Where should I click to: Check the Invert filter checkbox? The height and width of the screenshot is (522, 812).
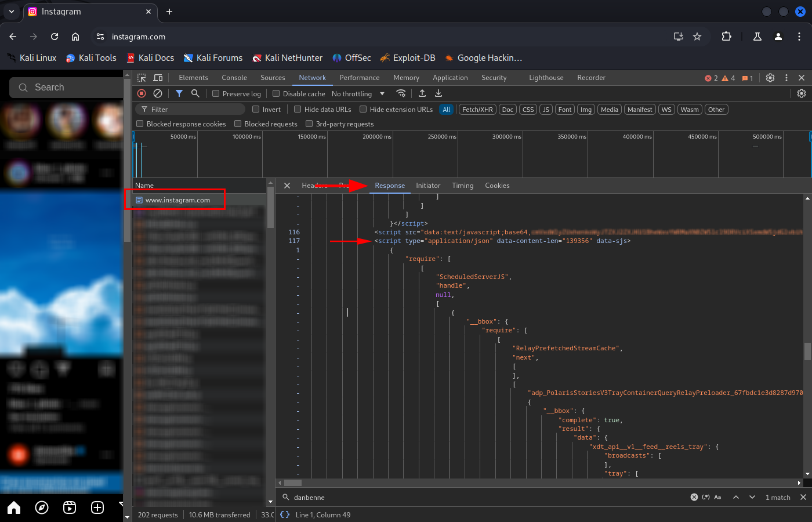pyautogui.click(x=256, y=109)
